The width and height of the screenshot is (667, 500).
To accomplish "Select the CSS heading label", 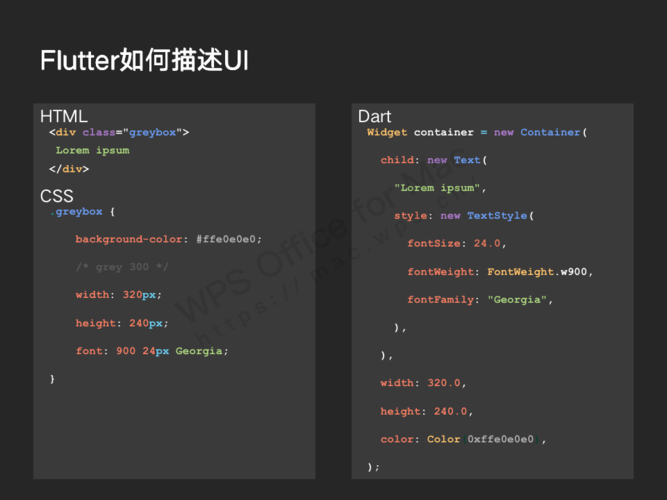I will click(57, 196).
